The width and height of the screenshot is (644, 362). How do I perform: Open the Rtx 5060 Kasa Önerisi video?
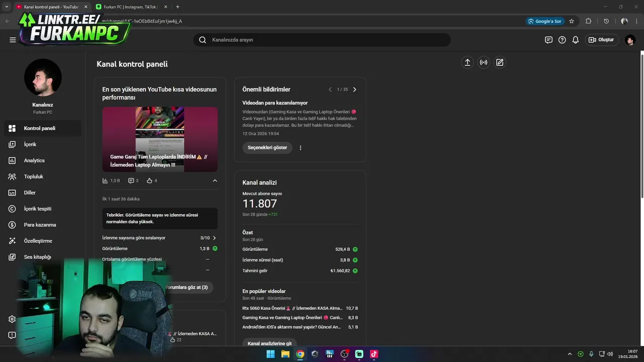click(291, 308)
